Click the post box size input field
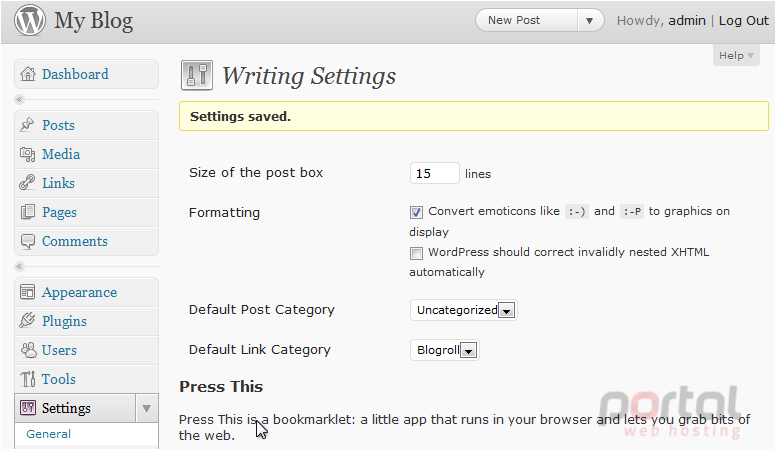The image size is (776, 450). point(435,173)
